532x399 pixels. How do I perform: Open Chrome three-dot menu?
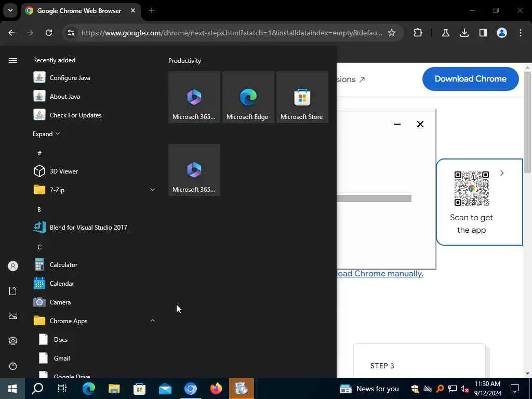(x=521, y=33)
